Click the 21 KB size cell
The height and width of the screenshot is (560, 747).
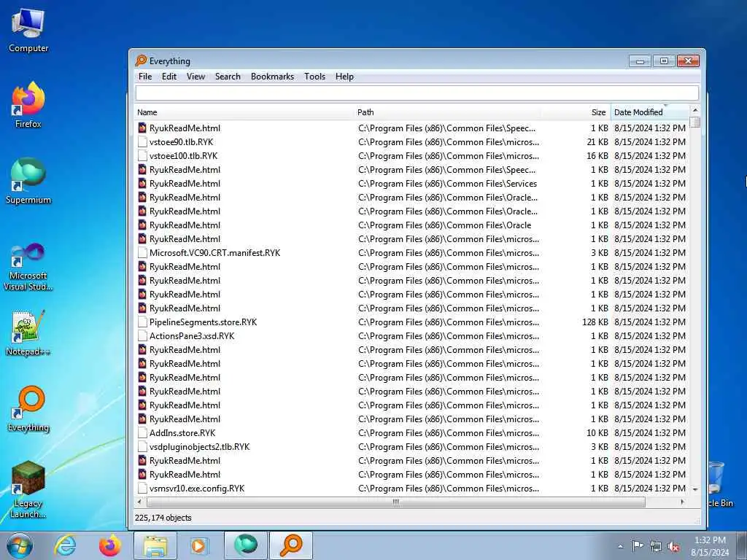click(597, 142)
